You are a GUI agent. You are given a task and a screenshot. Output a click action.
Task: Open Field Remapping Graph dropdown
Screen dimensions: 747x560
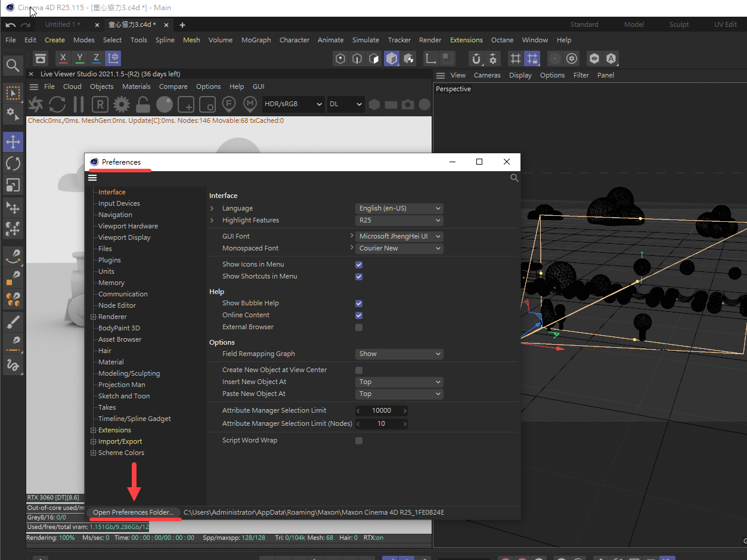pyautogui.click(x=399, y=354)
